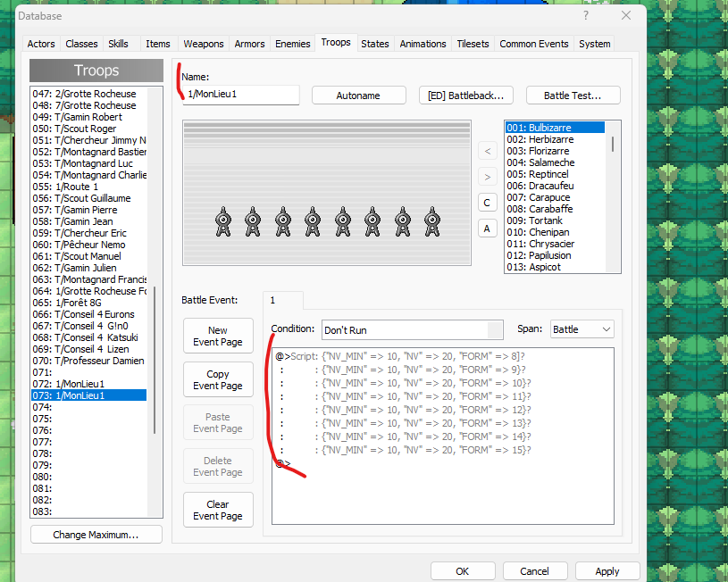Select the last enemy sprite in troop preview
The height and width of the screenshot is (582, 728).
point(432,222)
